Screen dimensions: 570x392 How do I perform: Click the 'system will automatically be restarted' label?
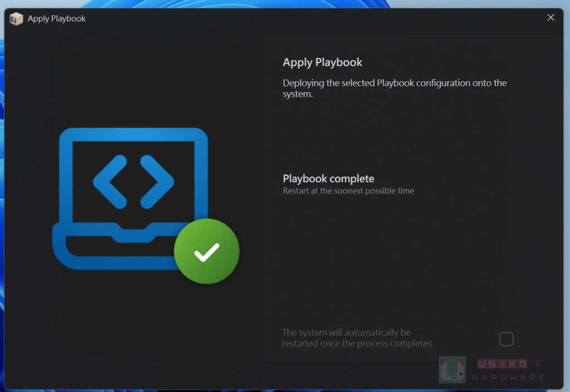pos(358,338)
